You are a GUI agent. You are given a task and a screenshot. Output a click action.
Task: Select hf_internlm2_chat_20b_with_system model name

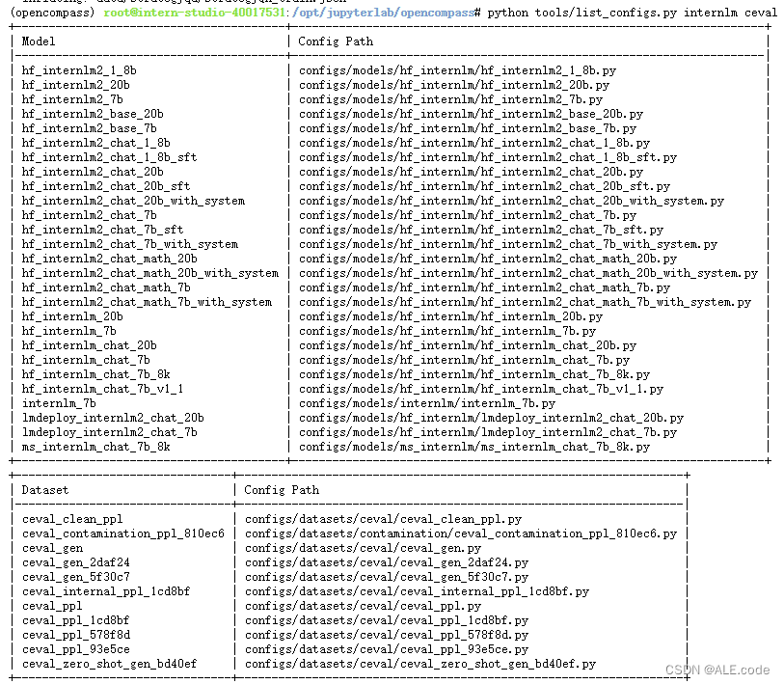tap(133, 201)
